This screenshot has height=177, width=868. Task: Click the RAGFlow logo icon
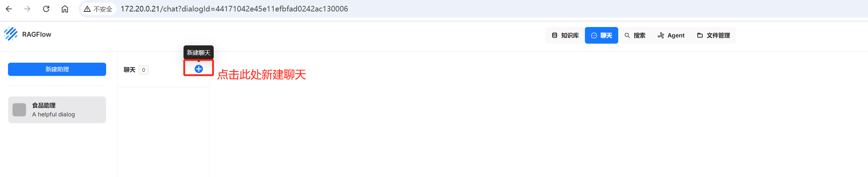[x=11, y=34]
